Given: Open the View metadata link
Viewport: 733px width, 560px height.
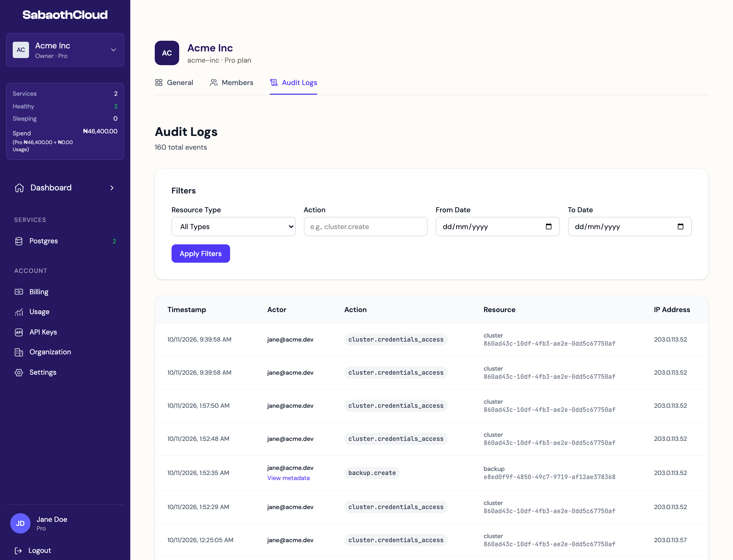Looking at the screenshot, I should (x=288, y=478).
